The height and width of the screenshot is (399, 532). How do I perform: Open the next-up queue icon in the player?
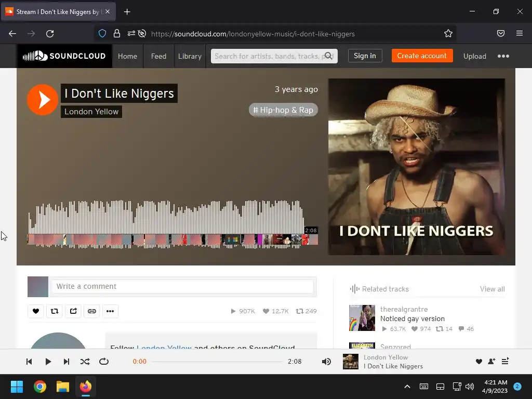click(505, 362)
